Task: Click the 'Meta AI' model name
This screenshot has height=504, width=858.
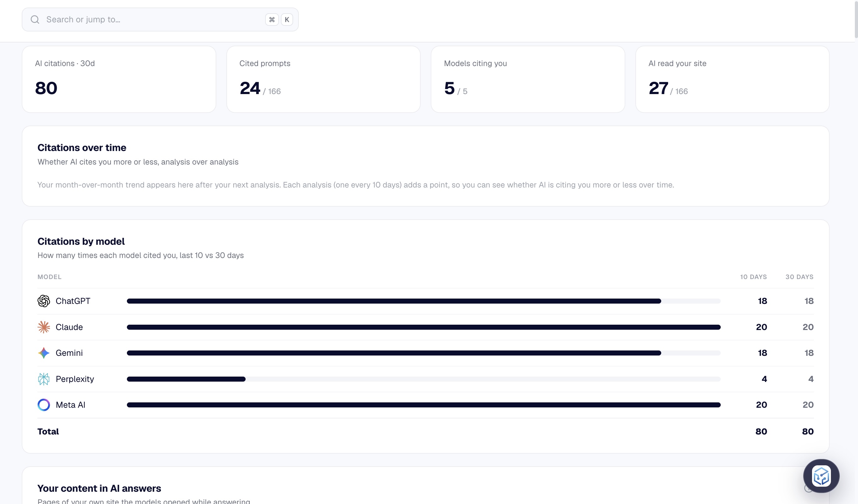Action: [71, 405]
